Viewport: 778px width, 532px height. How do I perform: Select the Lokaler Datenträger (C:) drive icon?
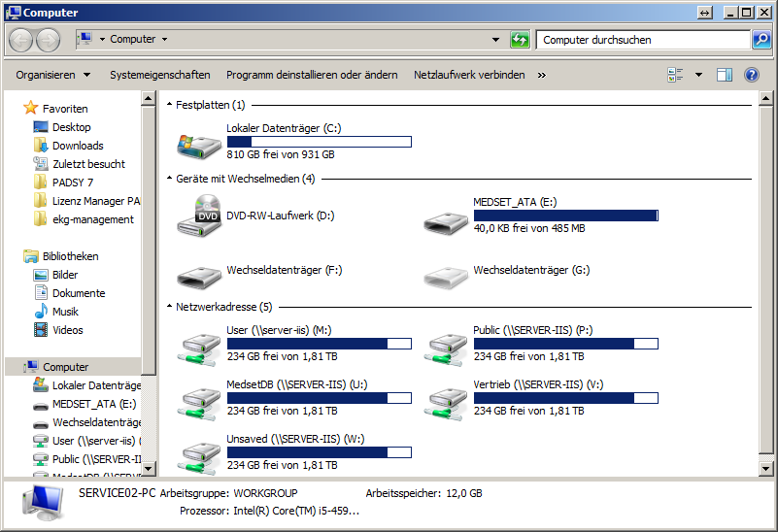coord(199,142)
